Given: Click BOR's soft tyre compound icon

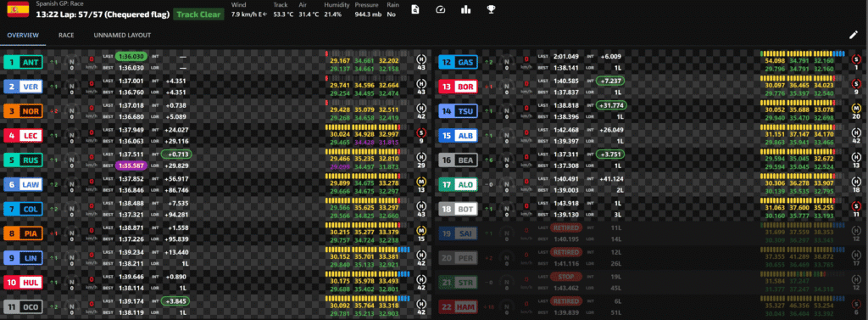Looking at the screenshot, I should [x=856, y=84].
